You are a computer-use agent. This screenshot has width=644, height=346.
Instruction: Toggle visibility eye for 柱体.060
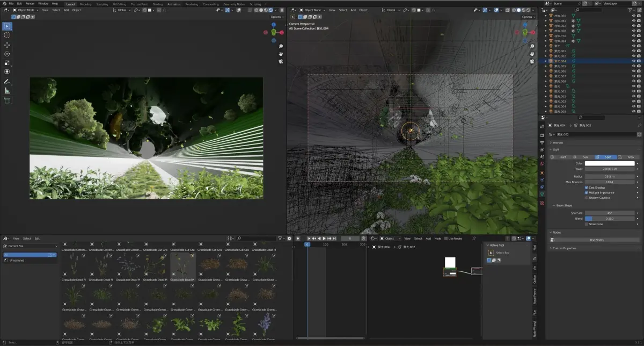click(633, 16)
